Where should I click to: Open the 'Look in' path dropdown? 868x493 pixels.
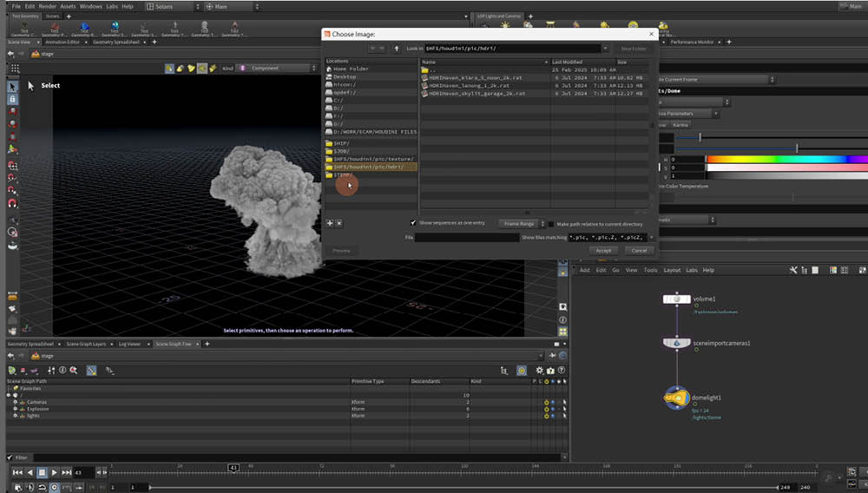(607, 49)
